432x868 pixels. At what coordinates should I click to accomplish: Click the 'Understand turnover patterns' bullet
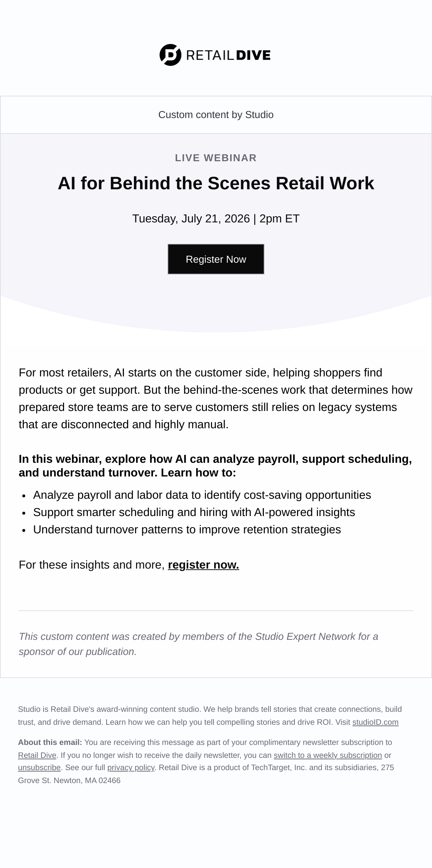[187, 529]
